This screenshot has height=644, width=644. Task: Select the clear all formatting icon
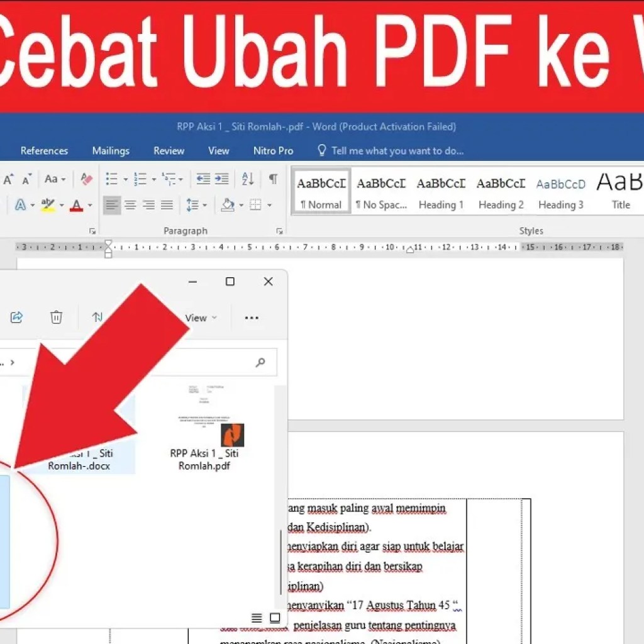pos(86,179)
